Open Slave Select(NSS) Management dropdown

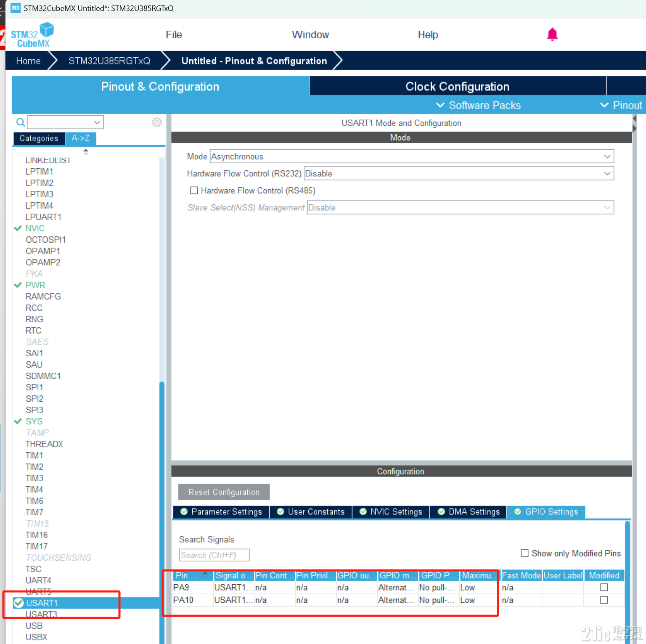click(x=461, y=207)
